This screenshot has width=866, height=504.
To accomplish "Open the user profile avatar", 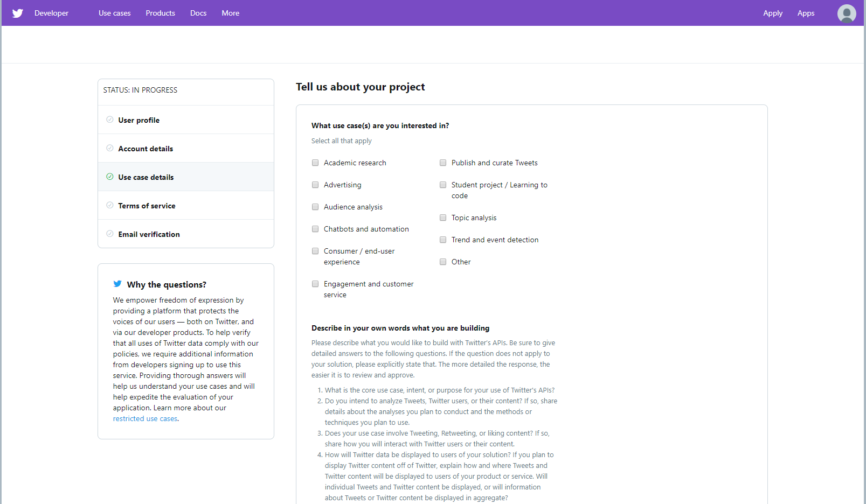I will (x=846, y=13).
